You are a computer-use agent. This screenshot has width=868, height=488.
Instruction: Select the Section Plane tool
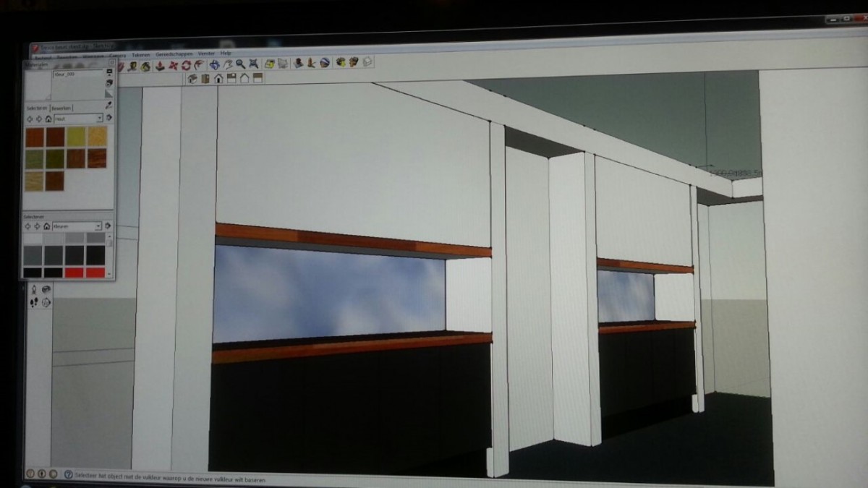[46, 302]
